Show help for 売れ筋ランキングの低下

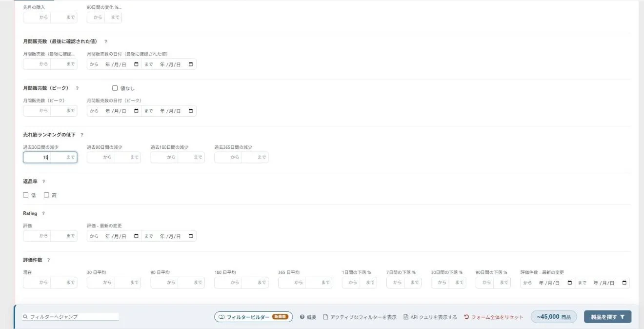pos(82,135)
